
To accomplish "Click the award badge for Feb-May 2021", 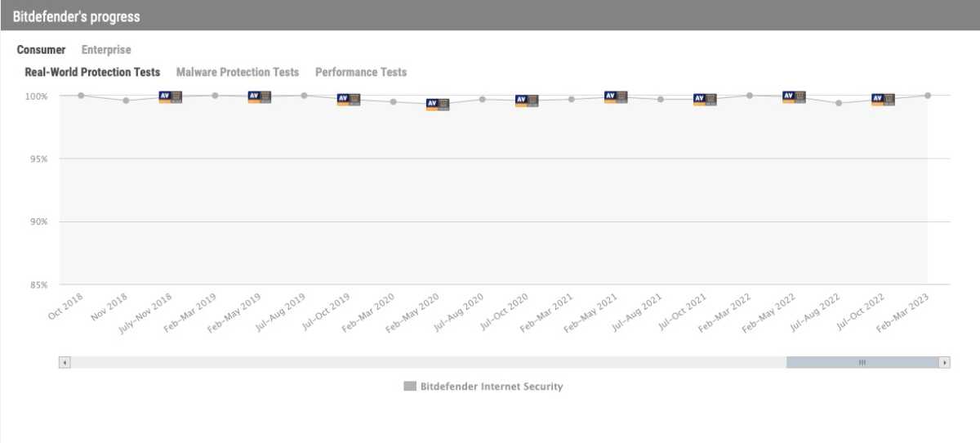I will click(x=616, y=97).
